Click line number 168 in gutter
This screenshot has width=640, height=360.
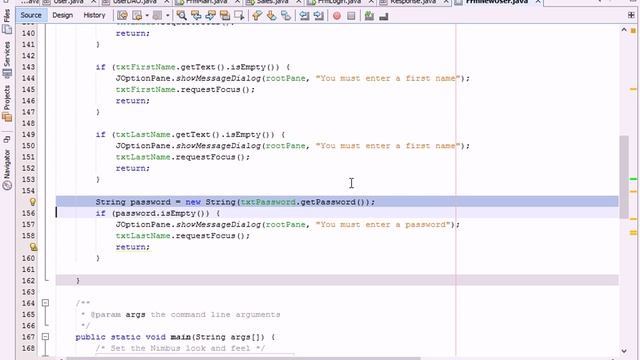[x=29, y=348]
